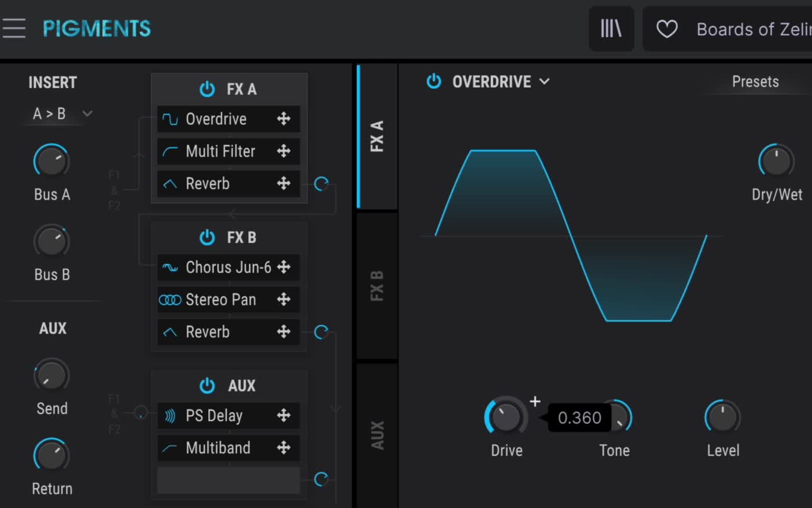Screen dimensions: 812x508
Task: Select the Chorus Jun-6 slot in FX B
Action: (229, 267)
